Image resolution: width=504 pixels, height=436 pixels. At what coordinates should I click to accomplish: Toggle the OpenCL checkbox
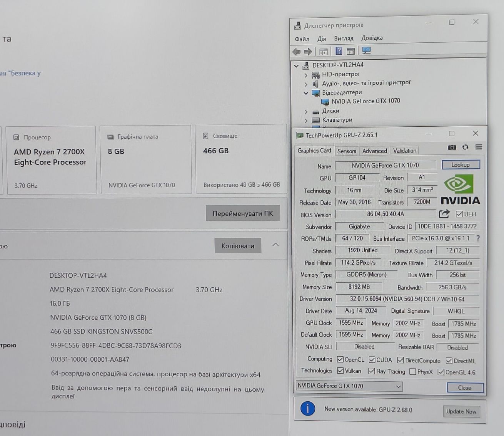click(x=340, y=359)
